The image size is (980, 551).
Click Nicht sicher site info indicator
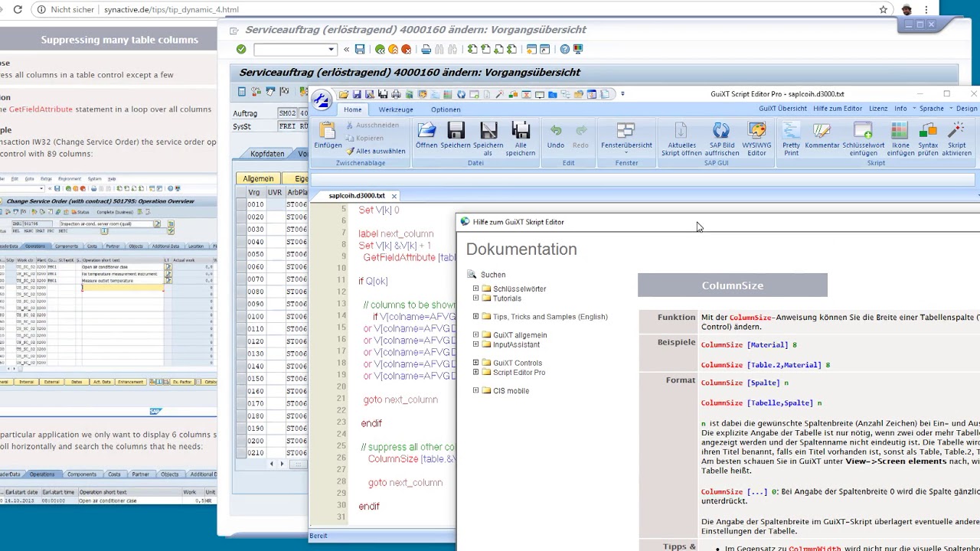click(x=67, y=10)
